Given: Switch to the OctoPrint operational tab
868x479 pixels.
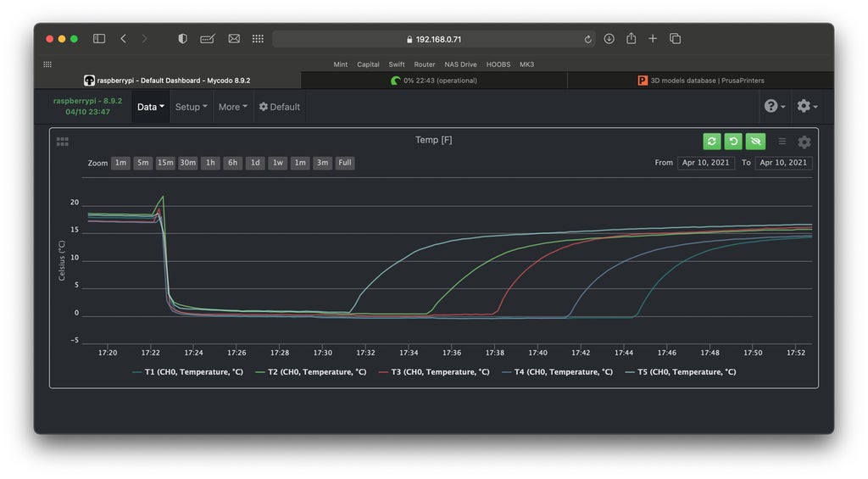Looking at the screenshot, I should [433, 81].
